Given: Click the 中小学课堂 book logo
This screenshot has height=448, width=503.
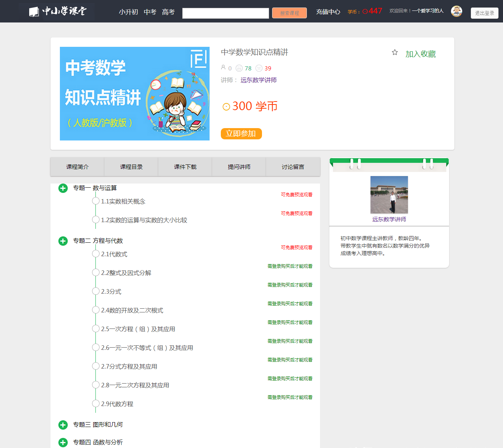Looking at the screenshot, I should click(57, 11).
